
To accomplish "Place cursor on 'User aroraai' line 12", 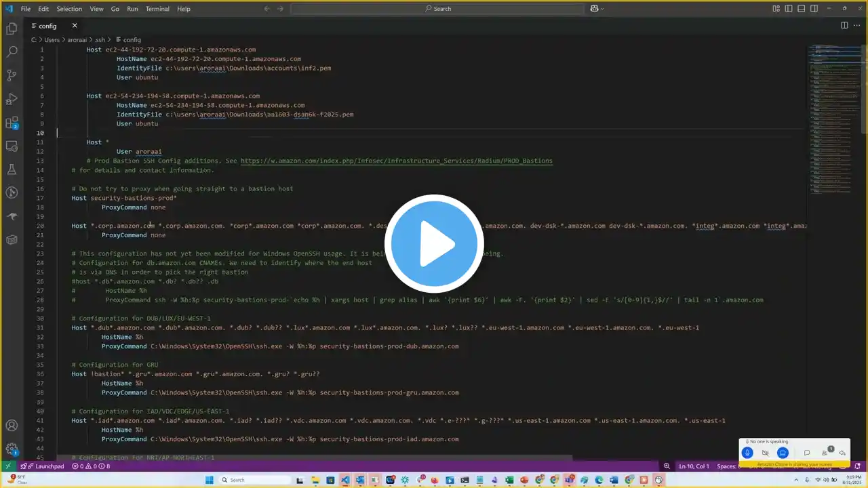I will (x=139, y=151).
